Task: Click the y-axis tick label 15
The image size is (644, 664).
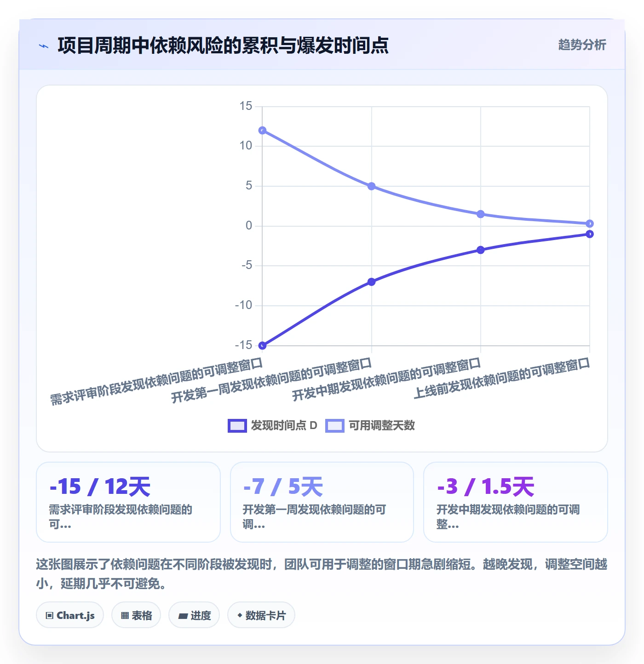Action: (246, 106)
